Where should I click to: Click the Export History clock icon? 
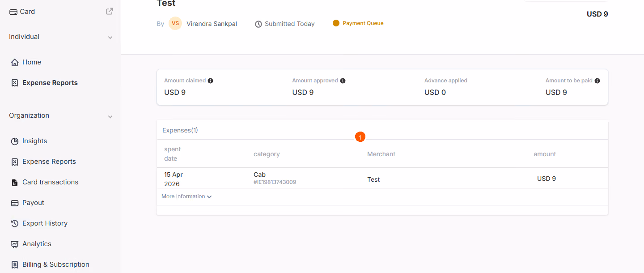tap(15, 223)
